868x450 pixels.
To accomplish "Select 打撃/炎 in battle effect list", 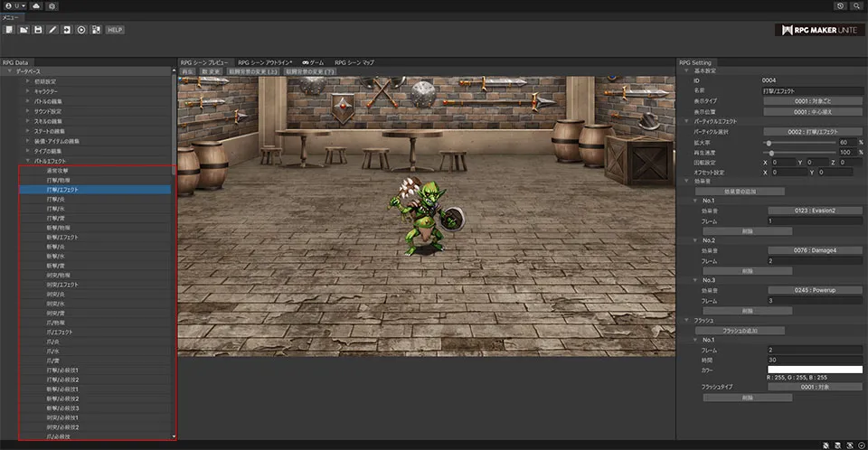I will pyautogui.click(x=57, y=200).
